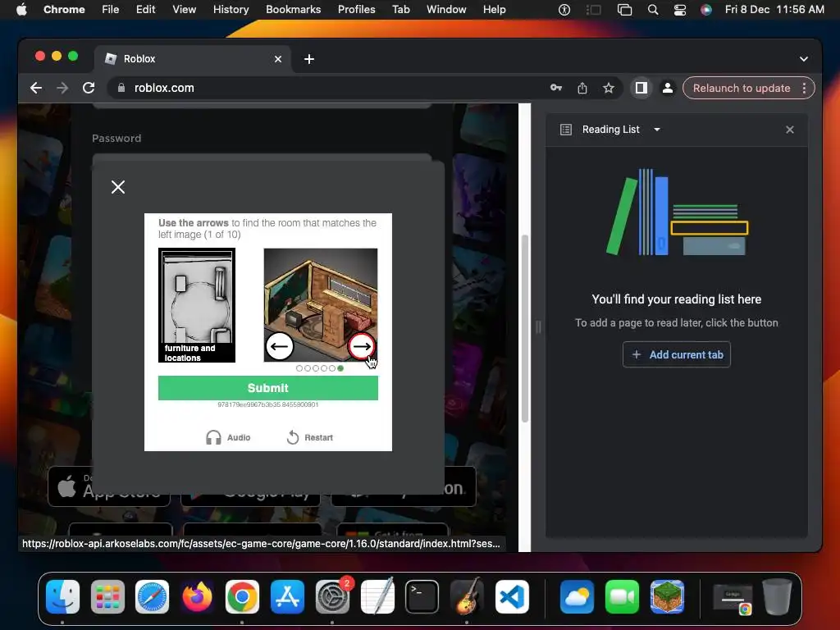Screen dimensions: 840x630
Task: Open Terminal from the Dock
Action: [422, 597]
